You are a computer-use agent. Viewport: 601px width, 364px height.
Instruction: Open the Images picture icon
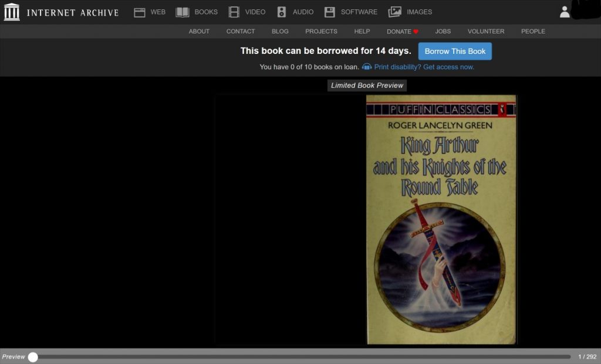(x=395, y=12)
